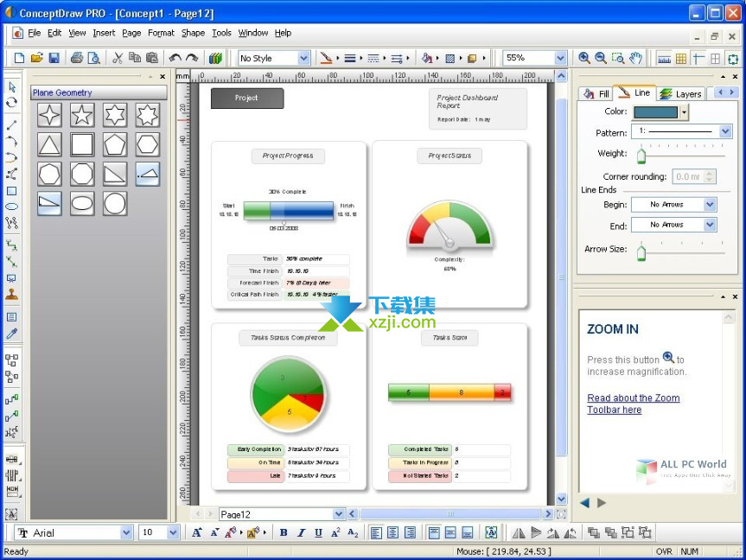Select the Stamp tool

[x=12, y=295]
